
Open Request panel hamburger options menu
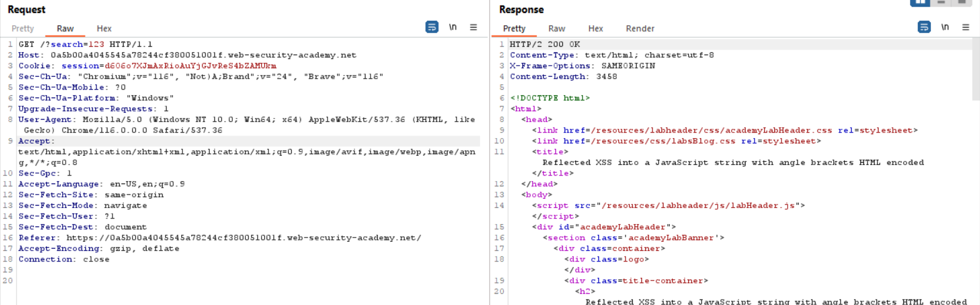tap(473, 27)
